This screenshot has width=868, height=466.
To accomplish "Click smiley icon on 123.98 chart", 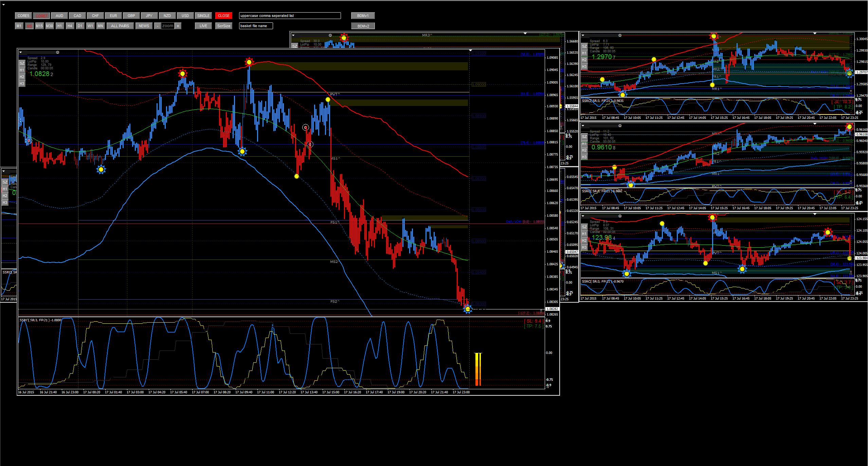I will (620, 216).
